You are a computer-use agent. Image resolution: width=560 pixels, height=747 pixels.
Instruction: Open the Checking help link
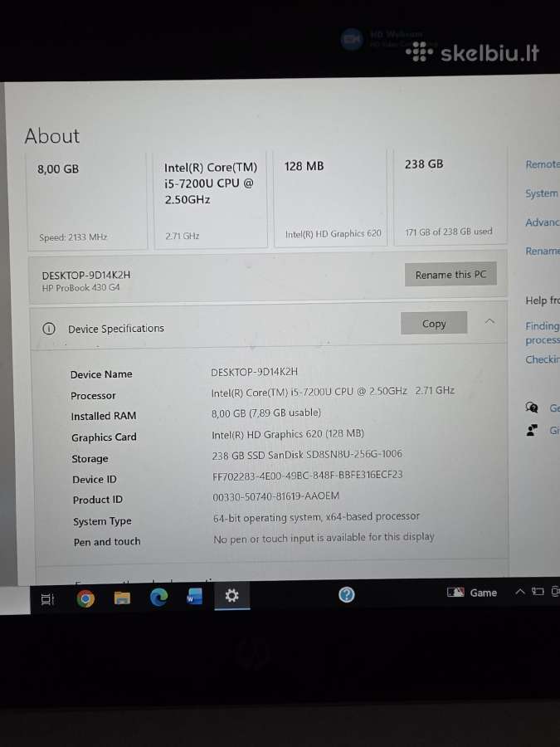[543, 359]
